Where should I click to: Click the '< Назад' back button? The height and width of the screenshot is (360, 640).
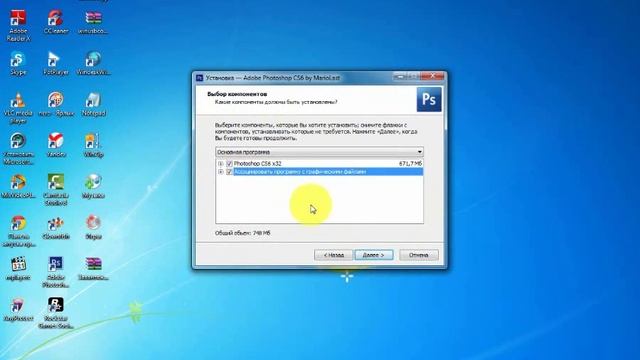333,255
